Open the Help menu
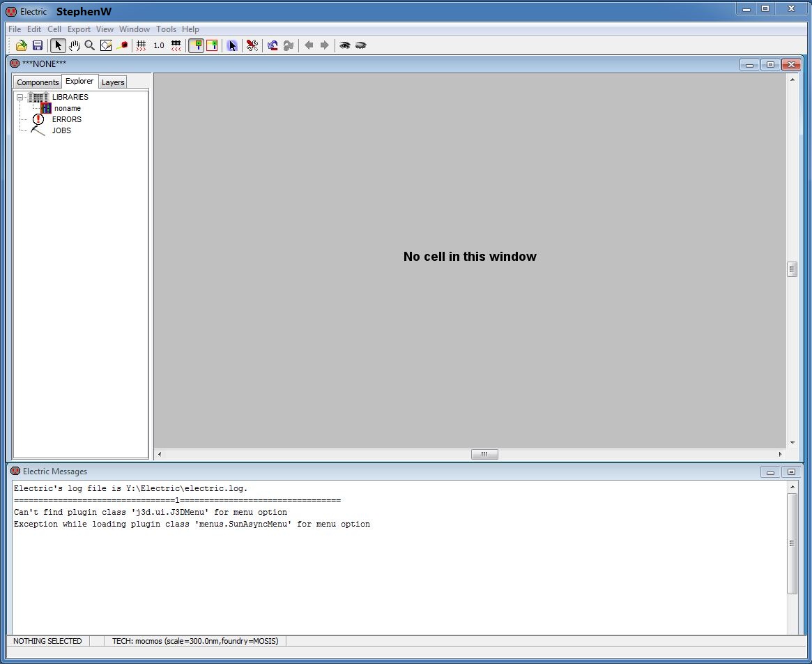Screen dimensions: 812x664 [190, 29]
